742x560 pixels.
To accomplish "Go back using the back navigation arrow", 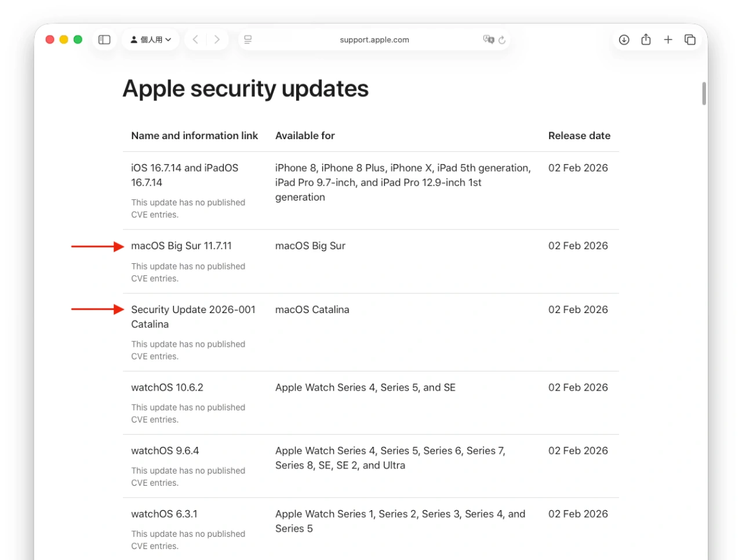I will point(195,39).
